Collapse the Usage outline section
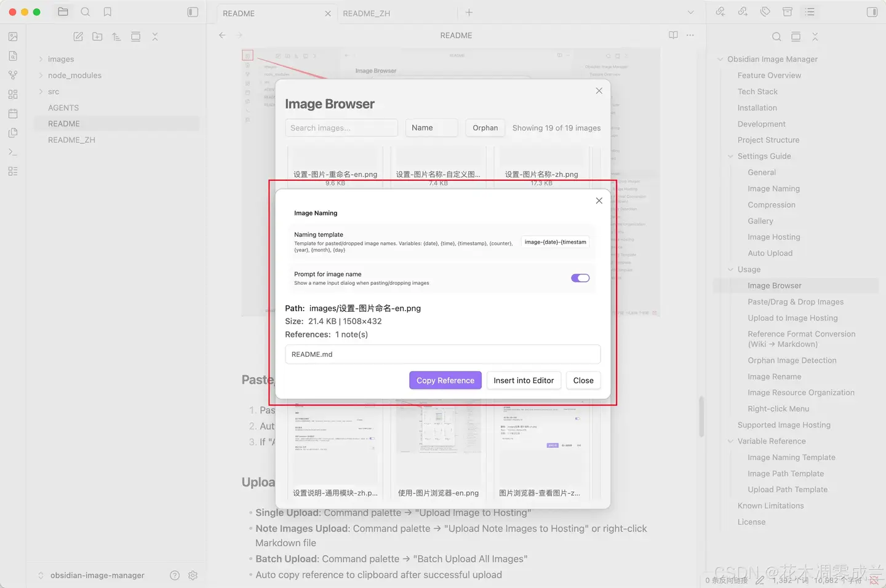The width and height of the screenshot is (886, 588). click(x=731, y=269)
